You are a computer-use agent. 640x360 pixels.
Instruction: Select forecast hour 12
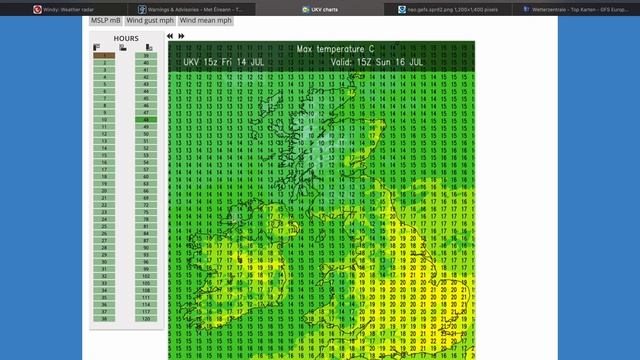(x=104, y=134)
